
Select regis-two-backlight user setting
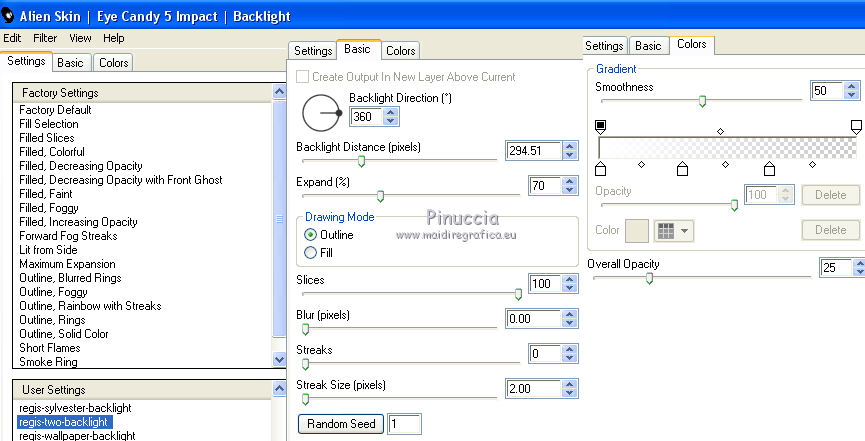[63, 422]
